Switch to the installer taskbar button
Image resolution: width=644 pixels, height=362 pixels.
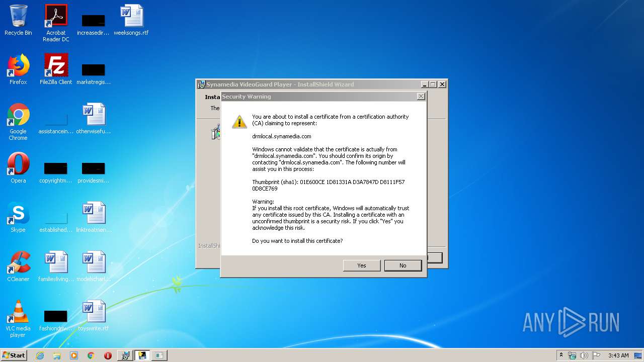click(x=125, y=355)
